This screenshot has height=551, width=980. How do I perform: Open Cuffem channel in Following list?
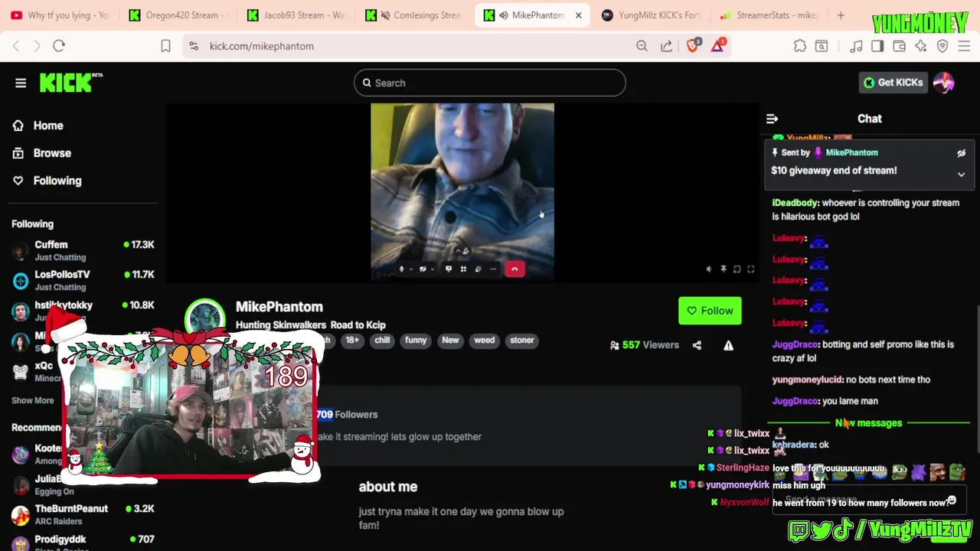(83, 250)
